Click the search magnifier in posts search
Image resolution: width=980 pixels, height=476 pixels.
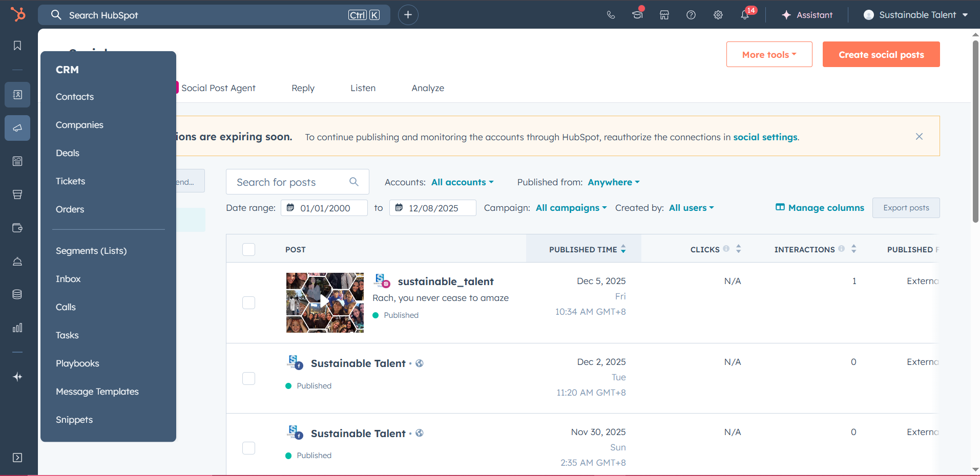pyautogui.click(x=354, y=182)
